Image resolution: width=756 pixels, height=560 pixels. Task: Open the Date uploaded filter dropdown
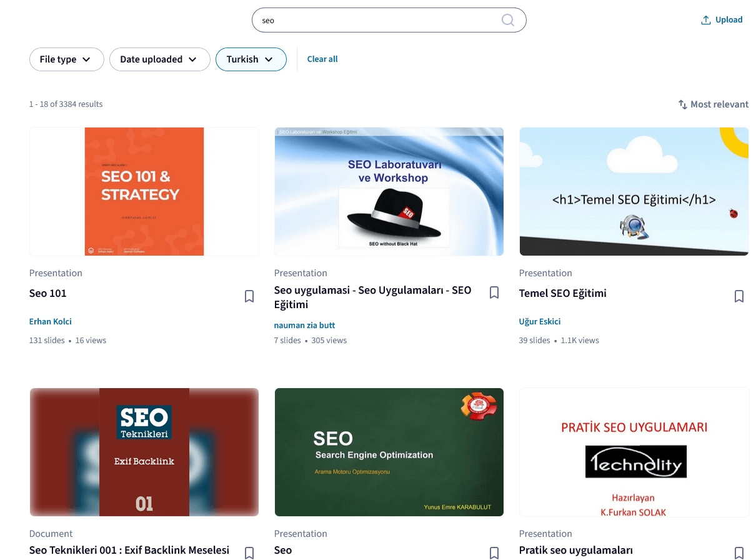point(159,59)
